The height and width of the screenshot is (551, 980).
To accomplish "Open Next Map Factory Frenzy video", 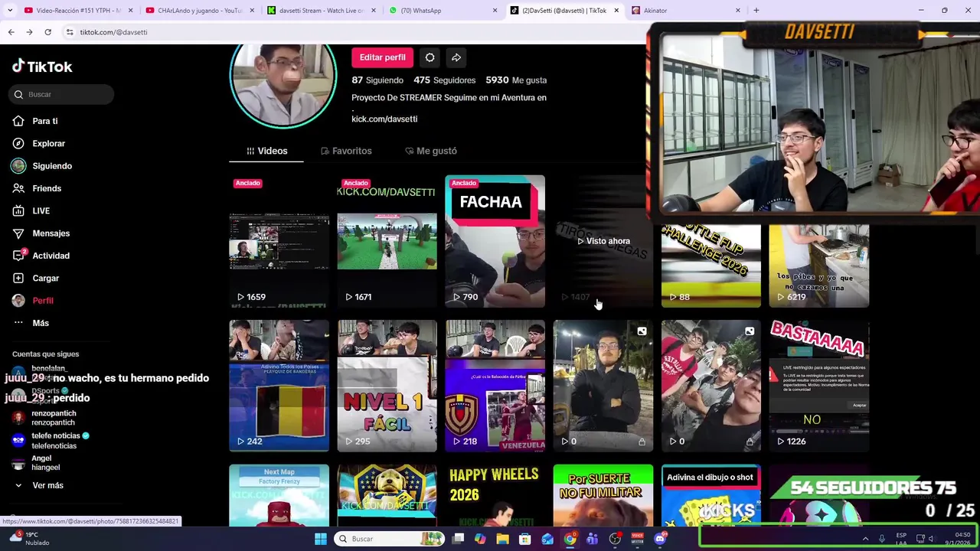I will pos(279,495).
